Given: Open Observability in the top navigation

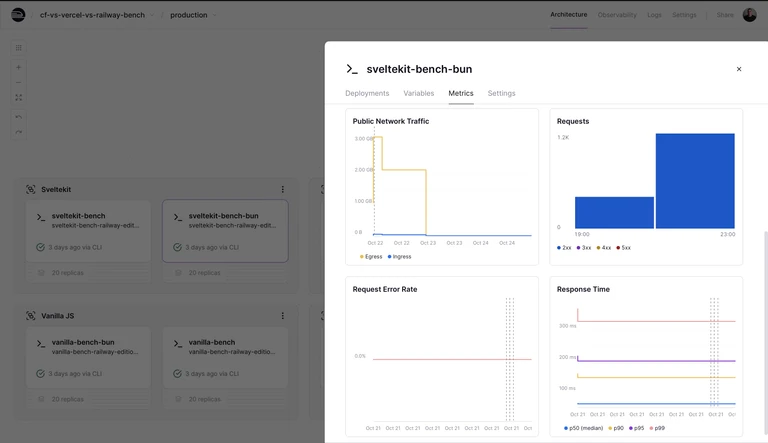Looking at the screenshot, I should point(617,15).
